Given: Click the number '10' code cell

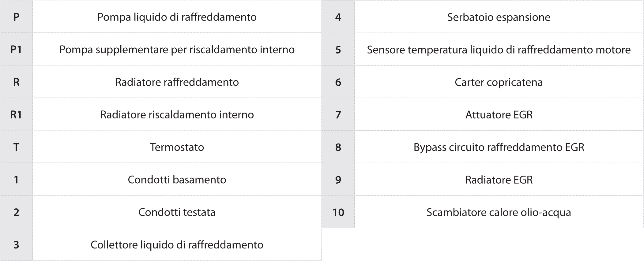Looking at the screenshot, I should click(x=338, y=212).
